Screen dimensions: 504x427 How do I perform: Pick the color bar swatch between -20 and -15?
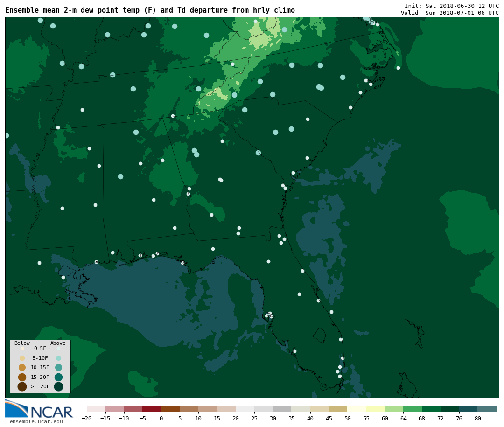(x=96, y=409)
